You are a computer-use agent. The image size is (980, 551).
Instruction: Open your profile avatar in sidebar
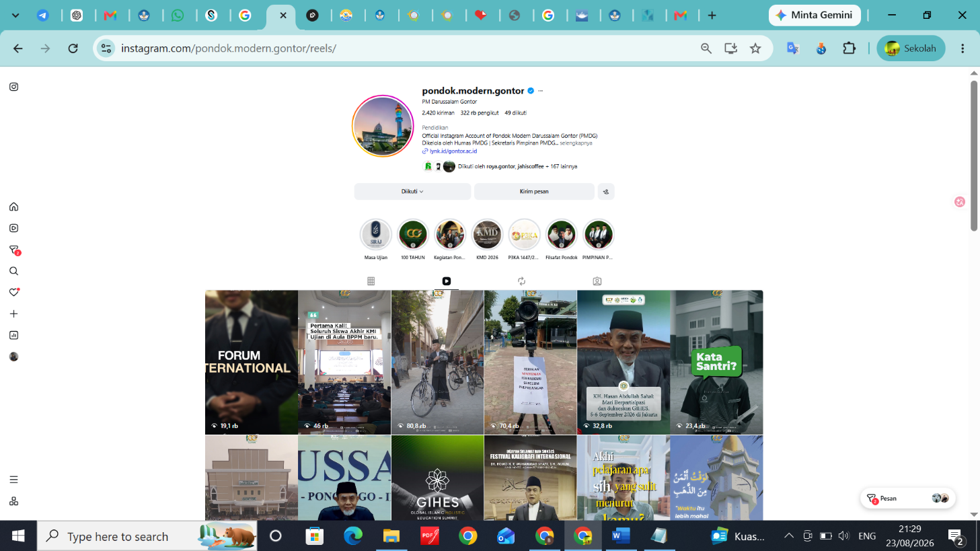13,357
